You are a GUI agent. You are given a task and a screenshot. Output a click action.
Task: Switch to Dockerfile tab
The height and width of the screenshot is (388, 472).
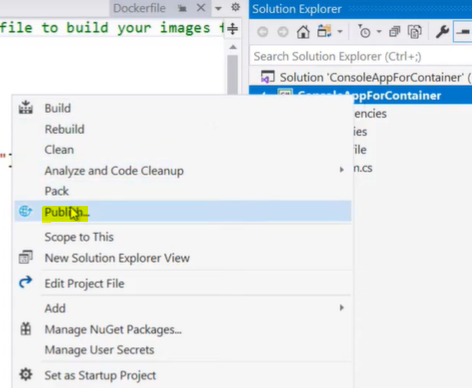pos(139,8)
